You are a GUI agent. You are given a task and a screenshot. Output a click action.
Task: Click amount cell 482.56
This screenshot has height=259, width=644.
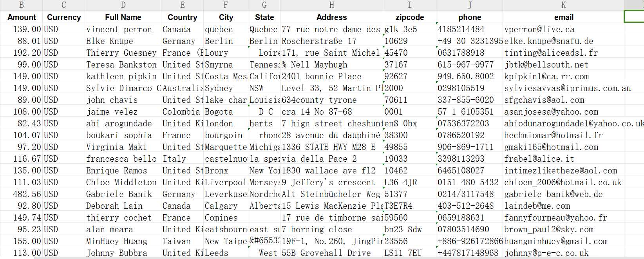(22, 194)
